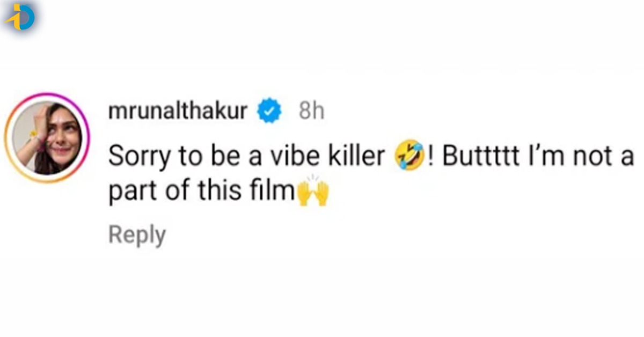This screenshot has height=337, width=644.
Task: Reply to mrunalthakur's comment
Action: click(137, 235)
